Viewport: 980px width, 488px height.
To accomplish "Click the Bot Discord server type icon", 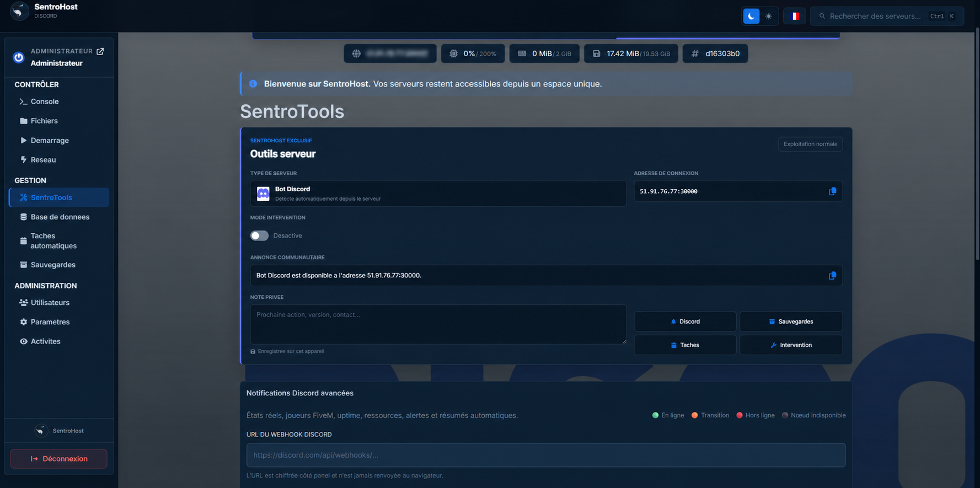I will pyautogui.click(x=264, y=194).
